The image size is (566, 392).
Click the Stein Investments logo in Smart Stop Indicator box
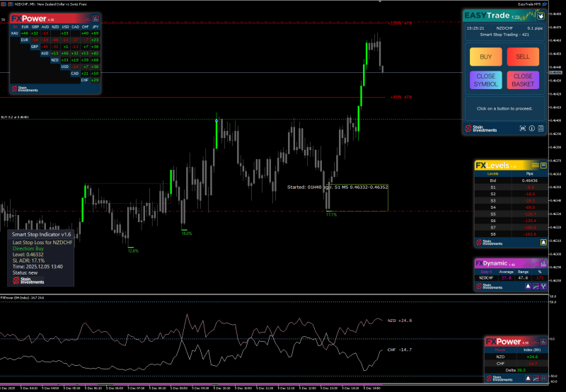pos(28,280)
